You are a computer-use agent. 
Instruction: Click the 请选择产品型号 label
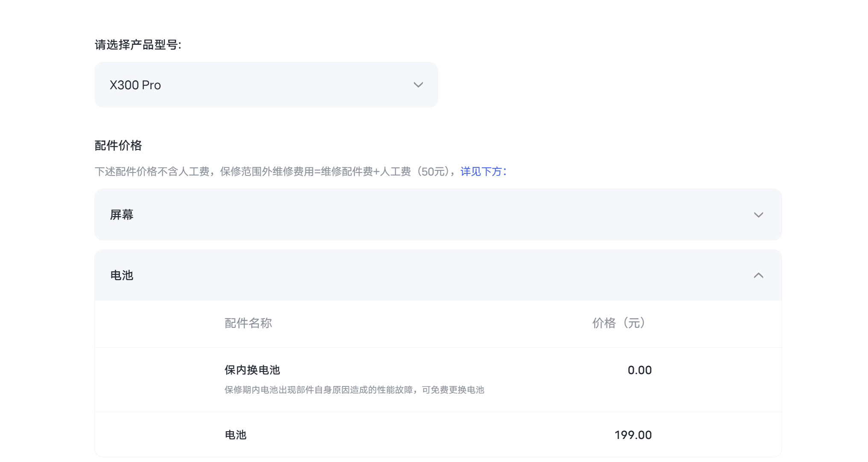tap(138, 45)
